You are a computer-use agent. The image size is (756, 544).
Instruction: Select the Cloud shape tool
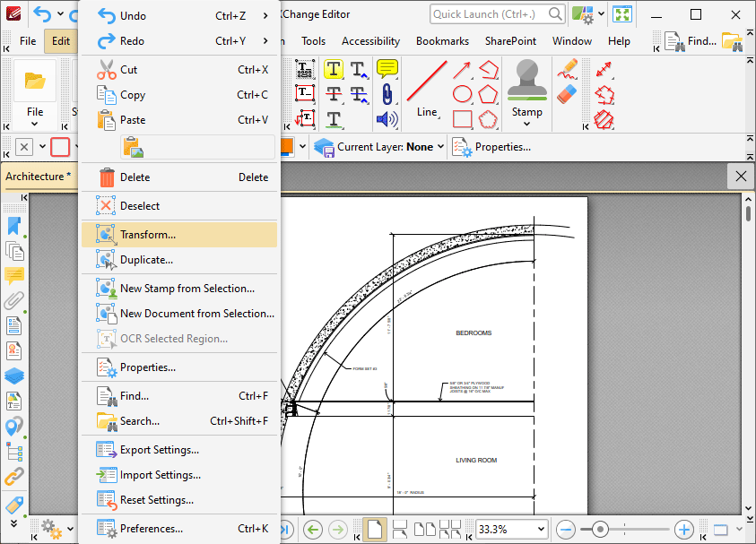pyautogui.click(x=488, y=119)
